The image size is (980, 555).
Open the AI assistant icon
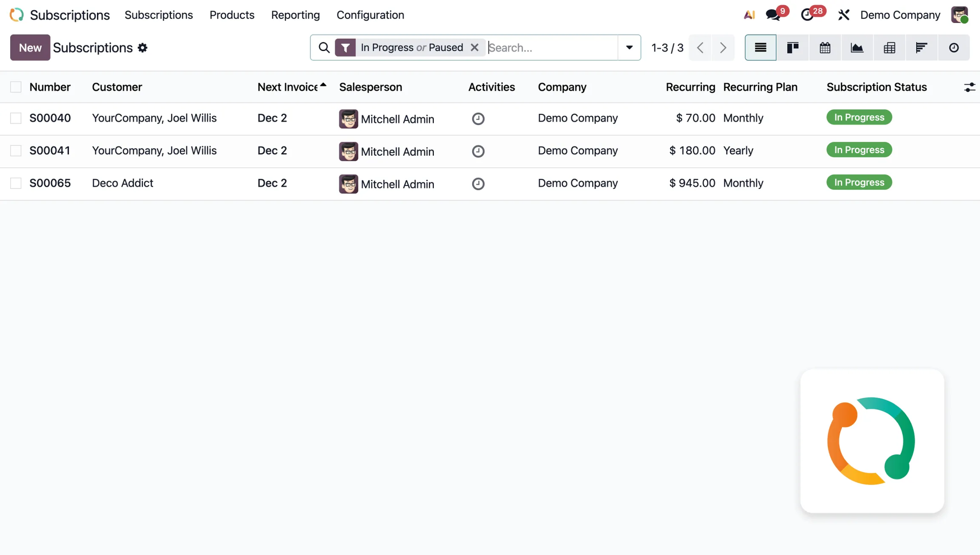click(x=749, y=15)
